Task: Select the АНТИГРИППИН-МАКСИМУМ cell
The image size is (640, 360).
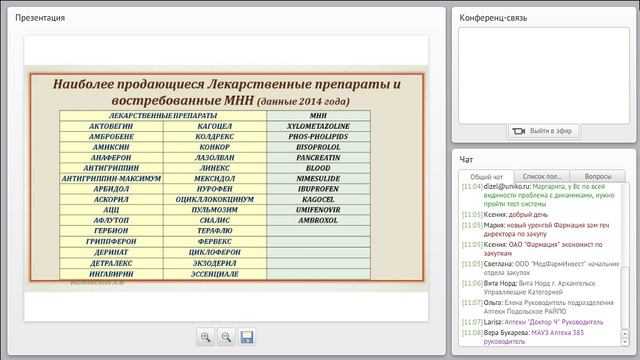Action: click(x=111, y=178)
